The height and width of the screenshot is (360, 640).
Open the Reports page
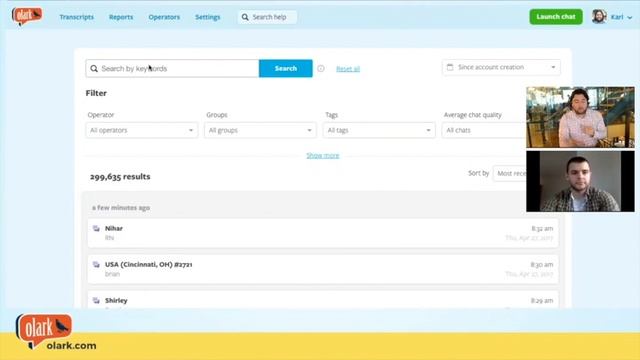click(x=121, y=17)
